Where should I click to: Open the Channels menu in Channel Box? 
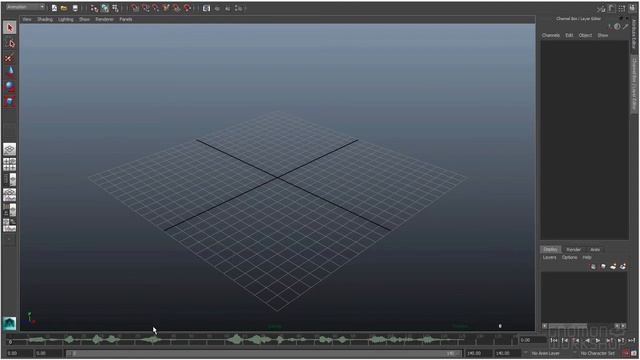(551, 36)
